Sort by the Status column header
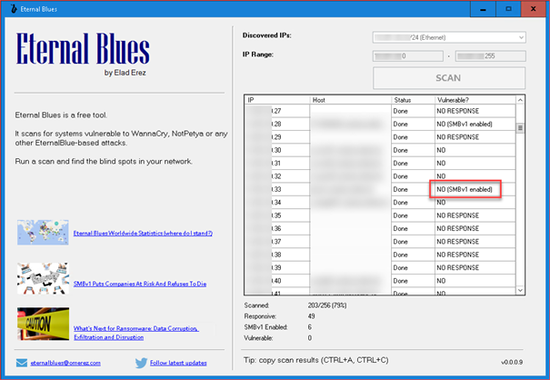The image size is (550, 380). (x=413, y=100)
